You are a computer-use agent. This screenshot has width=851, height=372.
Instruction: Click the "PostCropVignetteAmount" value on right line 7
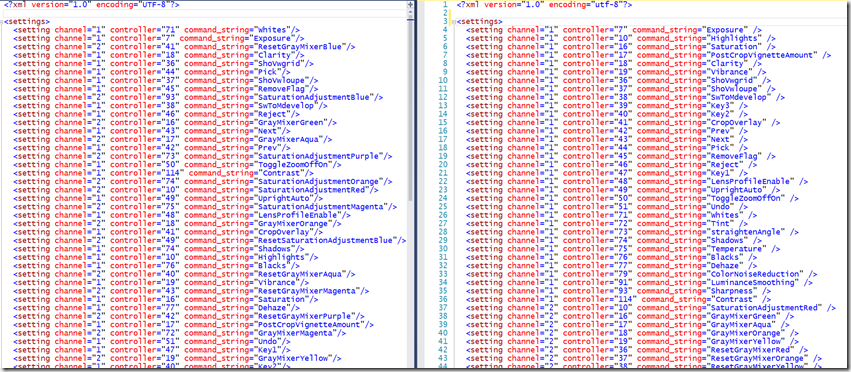point(762,55)
